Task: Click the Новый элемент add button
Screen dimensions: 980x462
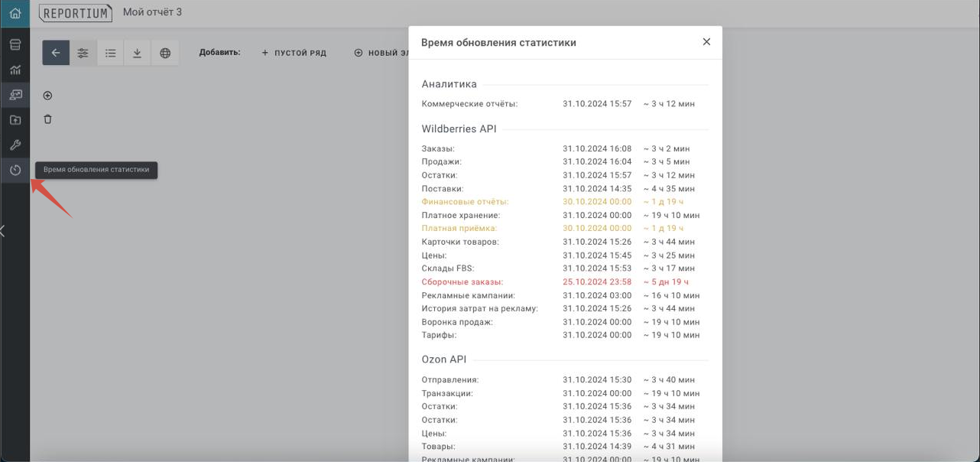Action: point(381,53)
